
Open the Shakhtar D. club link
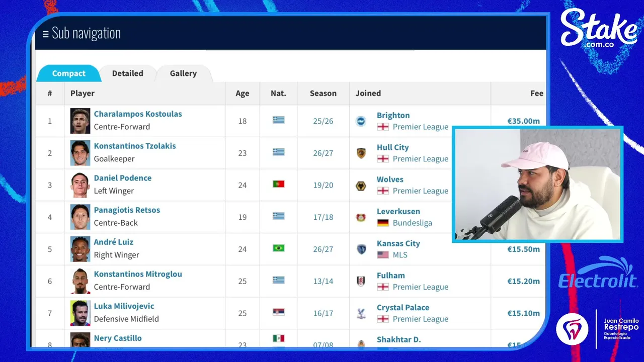tap(398, 339)
